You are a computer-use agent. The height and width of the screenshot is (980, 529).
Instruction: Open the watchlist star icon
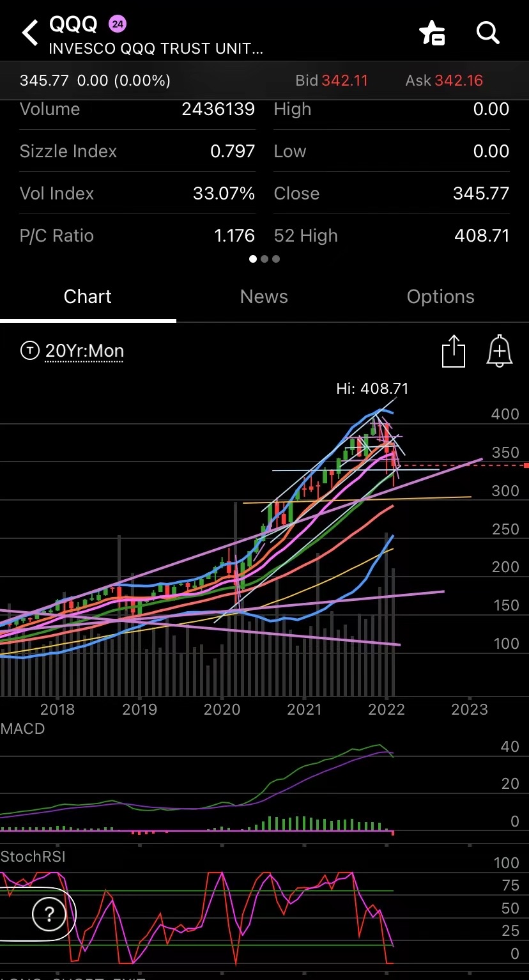pos(432,33)
